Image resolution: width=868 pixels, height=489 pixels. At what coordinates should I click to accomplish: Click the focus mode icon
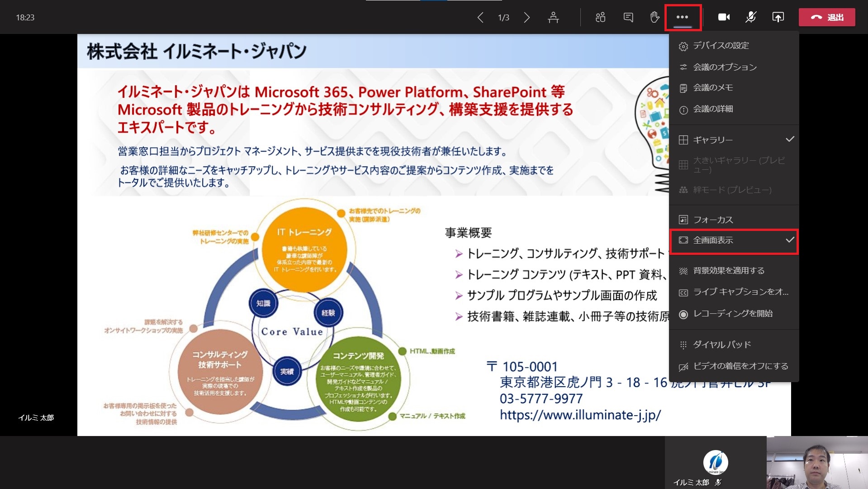click(683, 220)
